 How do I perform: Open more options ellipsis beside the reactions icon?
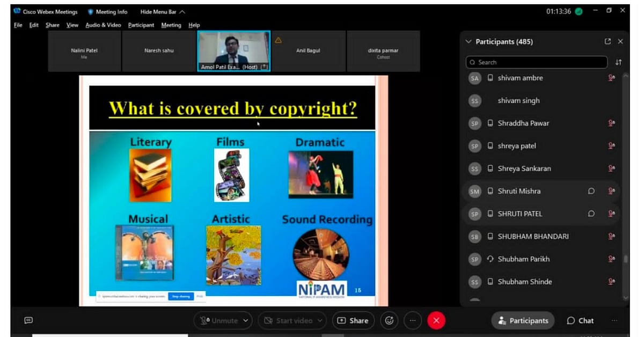[x=413, y=320]
